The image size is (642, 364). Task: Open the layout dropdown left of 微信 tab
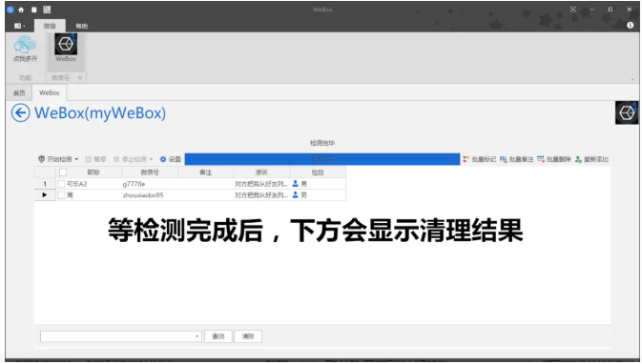(20, 26)
